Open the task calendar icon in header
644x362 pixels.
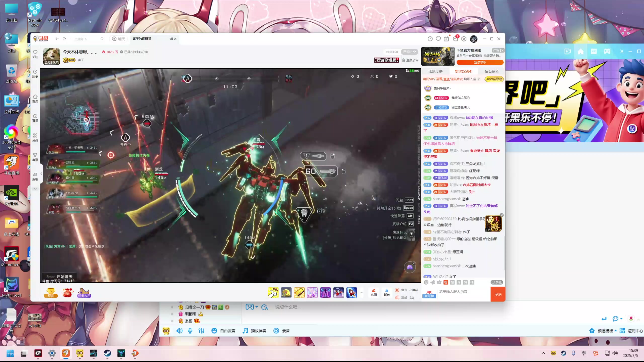click(446, 39)
